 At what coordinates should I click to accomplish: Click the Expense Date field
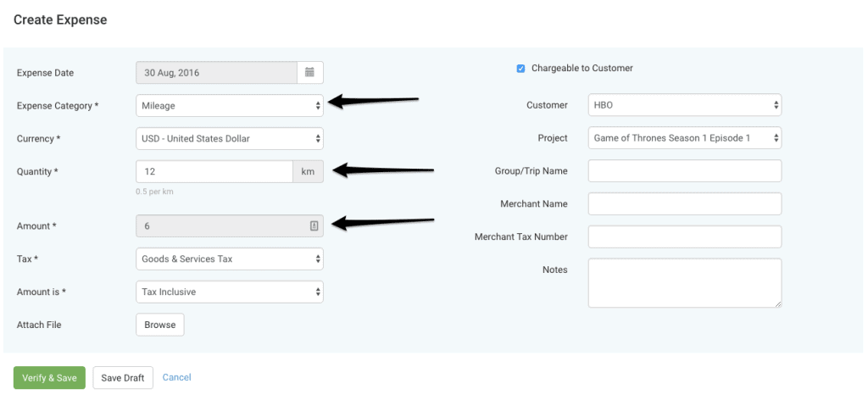(216, 73)
